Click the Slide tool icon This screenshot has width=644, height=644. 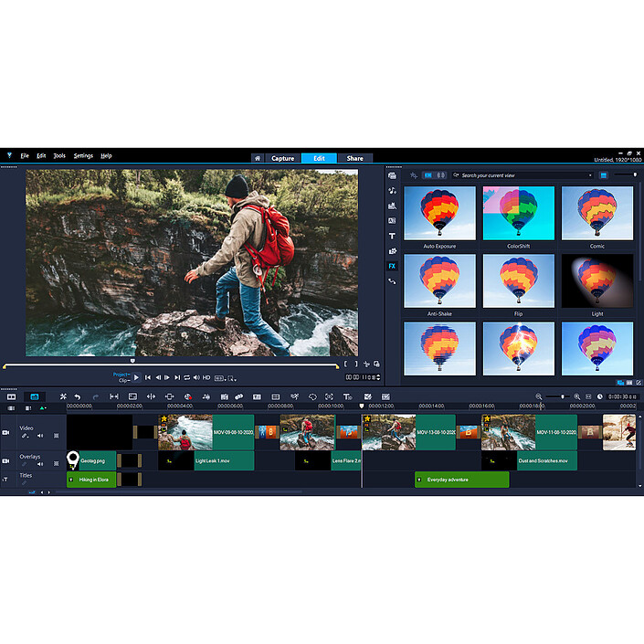(169, 396)
